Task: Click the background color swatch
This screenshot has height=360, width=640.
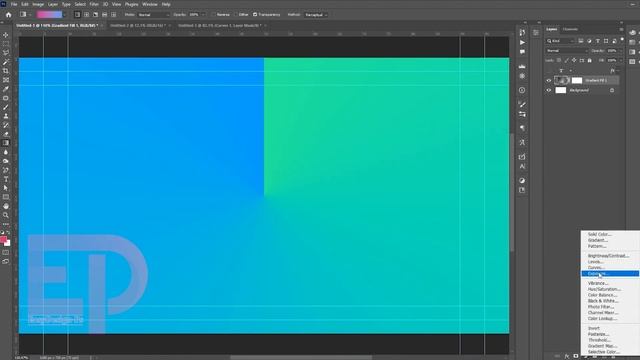Action: [7, 243]
